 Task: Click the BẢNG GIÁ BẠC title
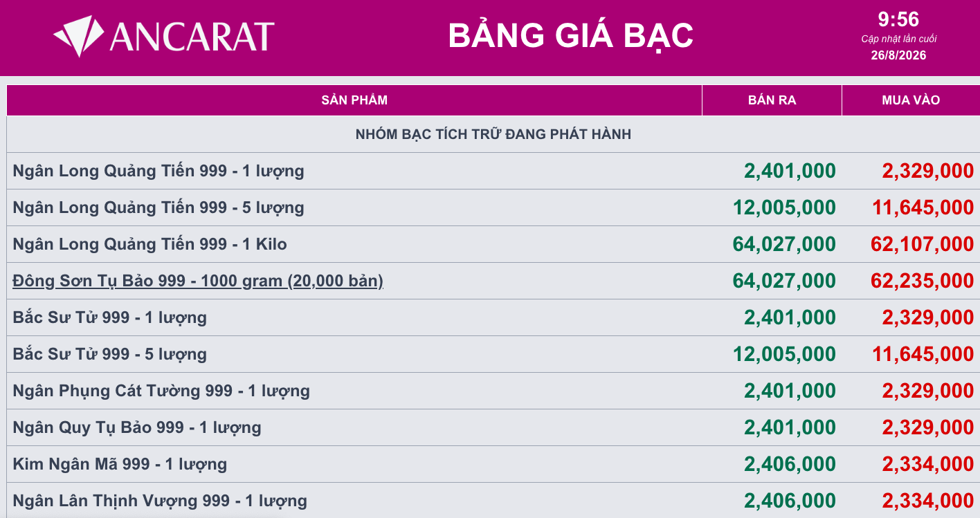tap(571, 36)
